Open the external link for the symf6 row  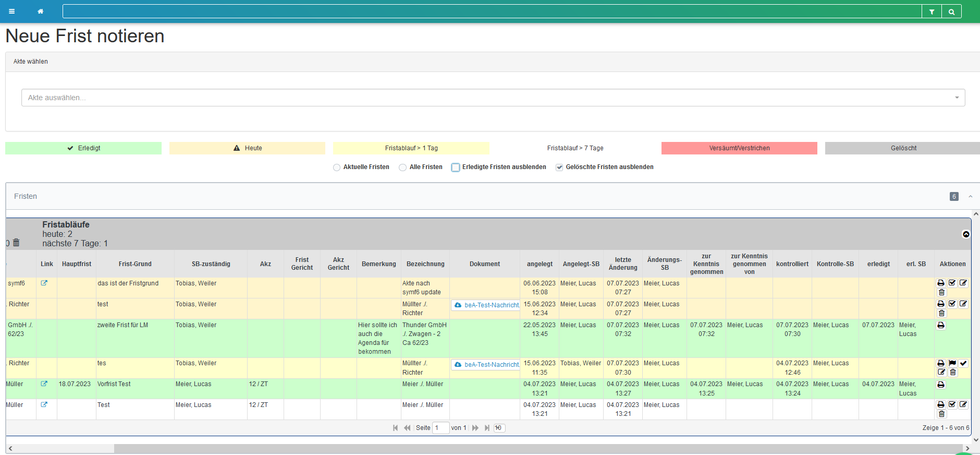[x=44, y=283]
